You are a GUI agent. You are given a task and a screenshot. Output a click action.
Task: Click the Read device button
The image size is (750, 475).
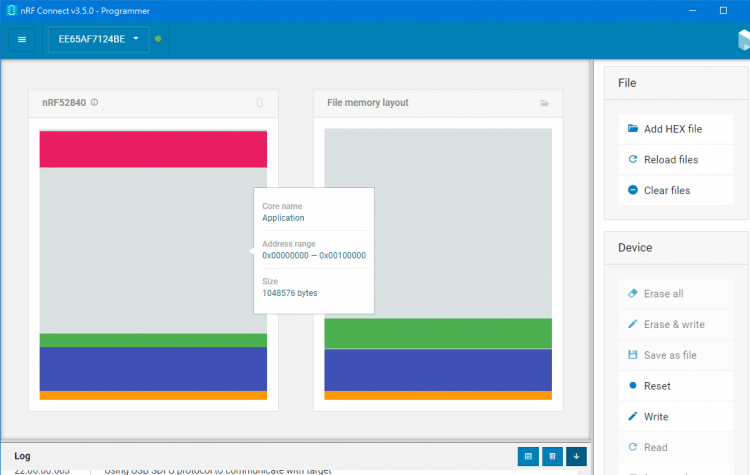pos(676,447)
